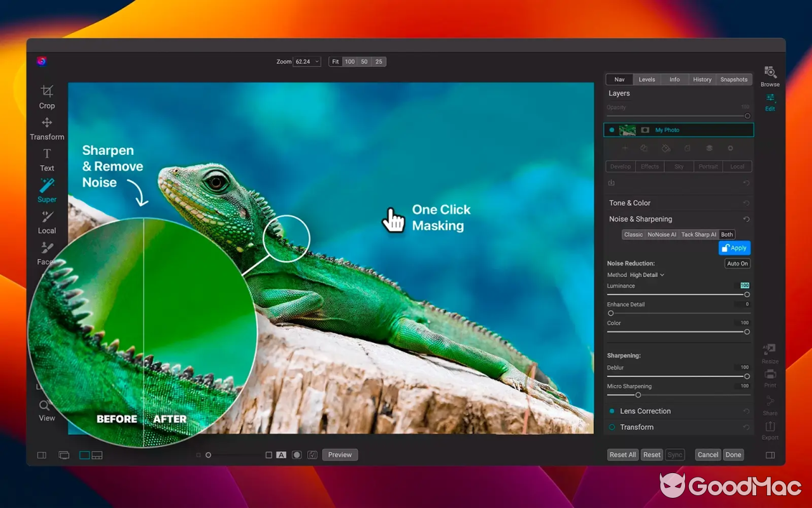The image size is (812, 508).
Task: Toggle Auto On for Noise Reduction
Action: coord(737,263)
